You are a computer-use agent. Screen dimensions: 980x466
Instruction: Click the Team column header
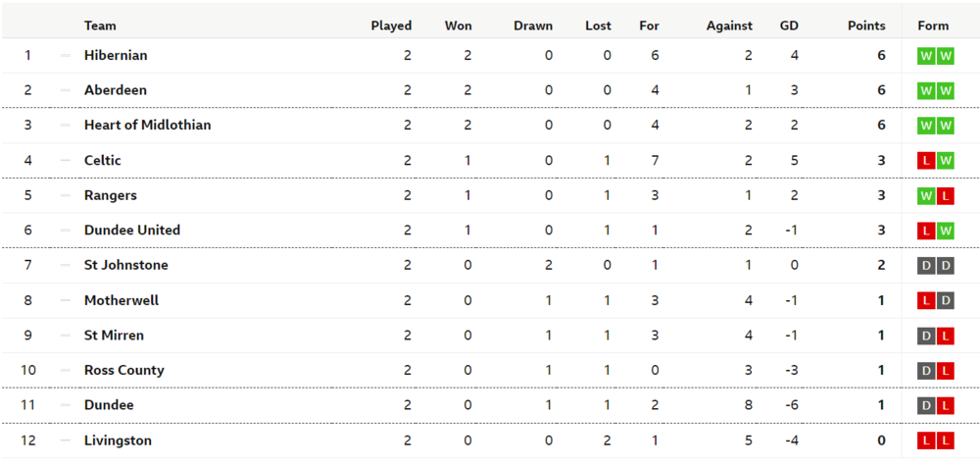(x=100, y=26)
